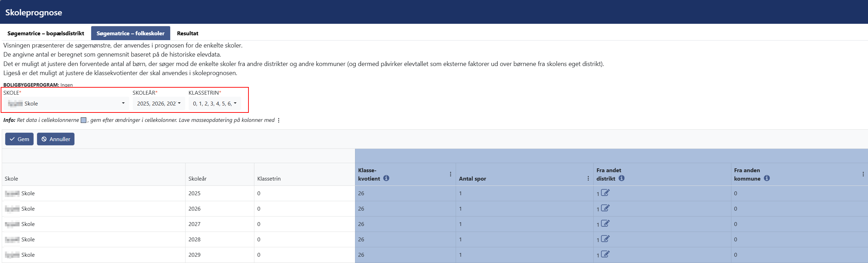Switch to Søgematrice – bopælsdistrikt tab
Image resolution: width=868 pixels, height=263 pixels.
[46, 33]
